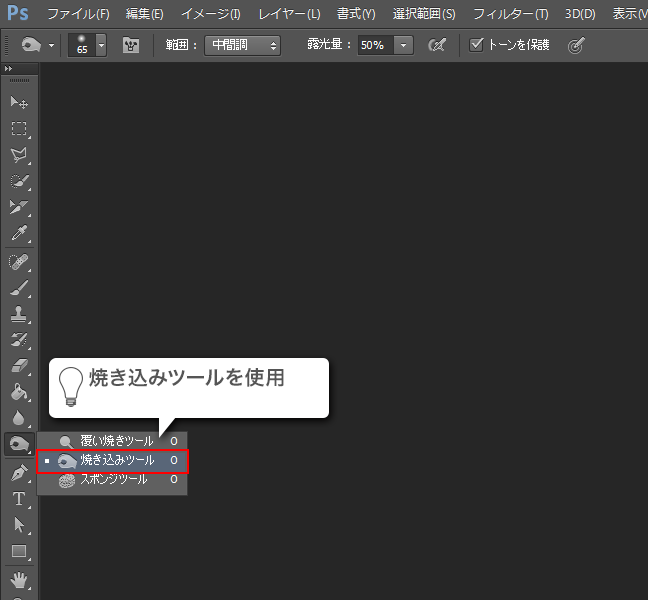Toggle the トーンを保護 checkbox
The height and width of the screenshot is (600, 648).
pyautogui.click(x=477, y=45)
